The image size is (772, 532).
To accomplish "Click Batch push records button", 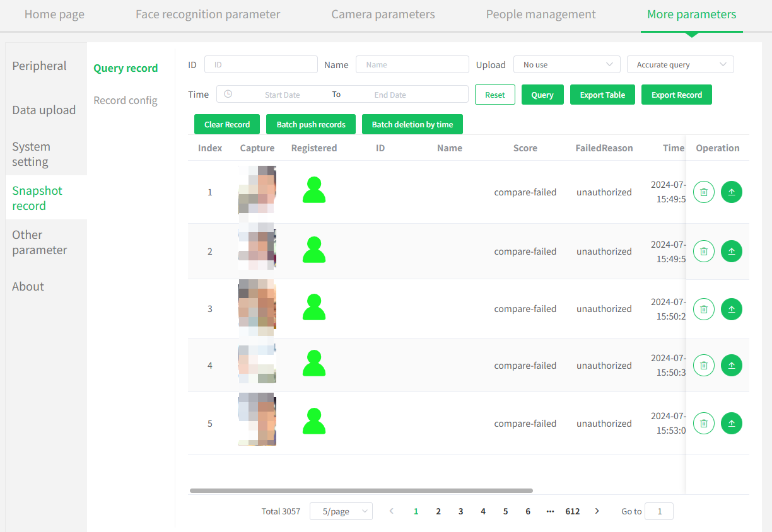I will [x=311, y=124].
